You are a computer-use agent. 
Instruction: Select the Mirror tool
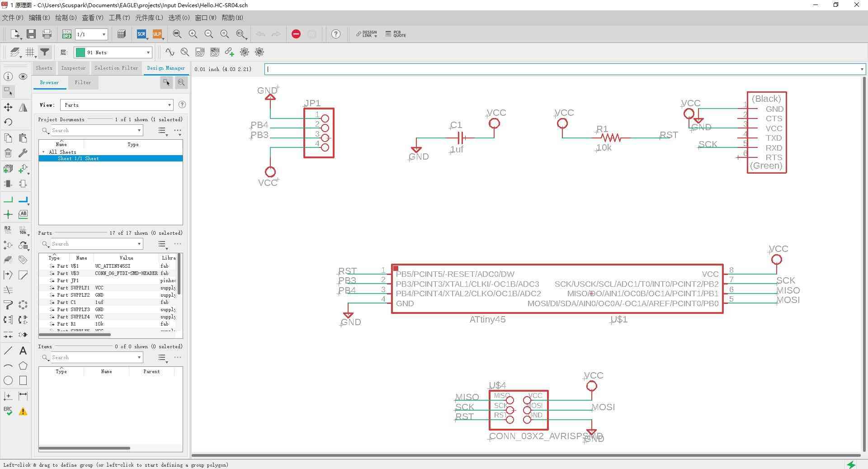23,107
